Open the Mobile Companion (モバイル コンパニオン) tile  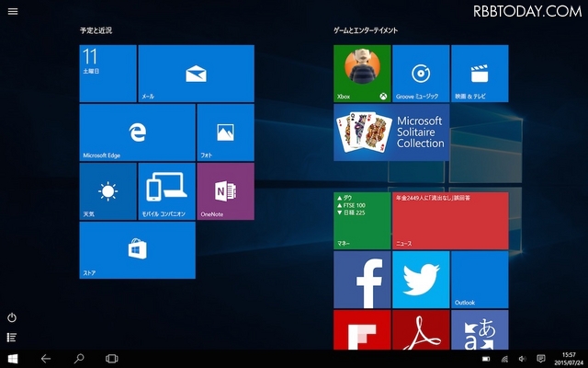167,191
